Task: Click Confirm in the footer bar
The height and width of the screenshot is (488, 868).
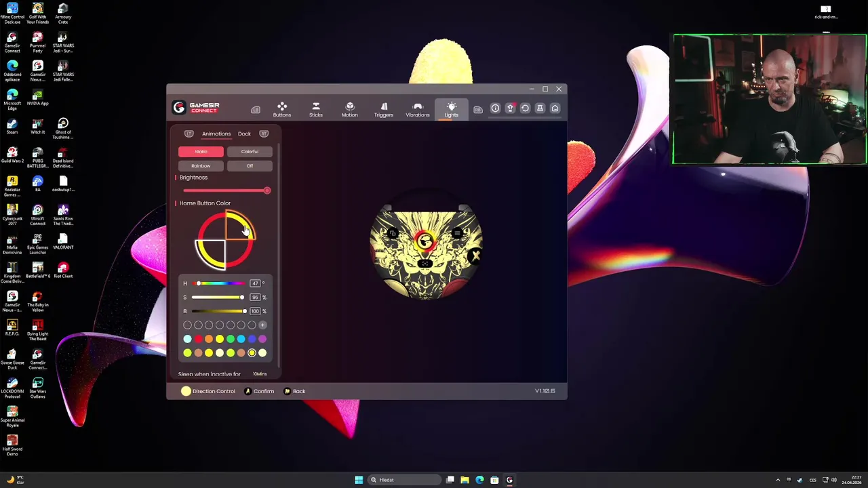Action: (x=259, y=391)
